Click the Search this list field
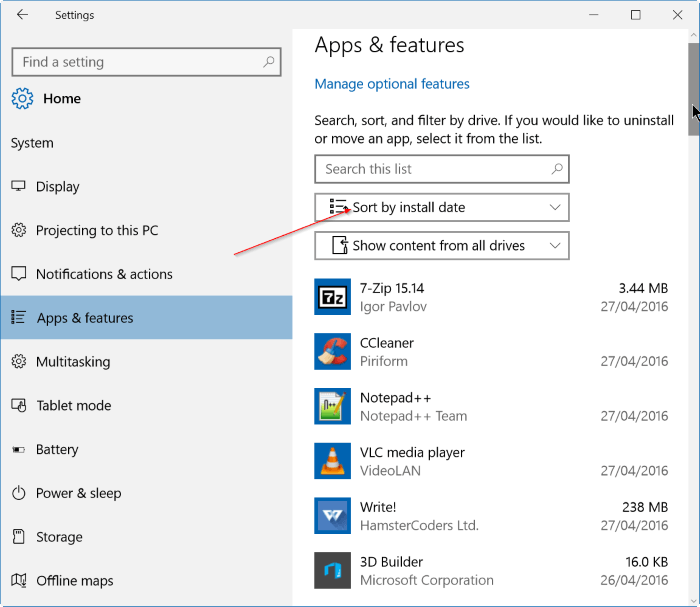The height and width of the screenshot is (607, 700). (x=430, y=169)
